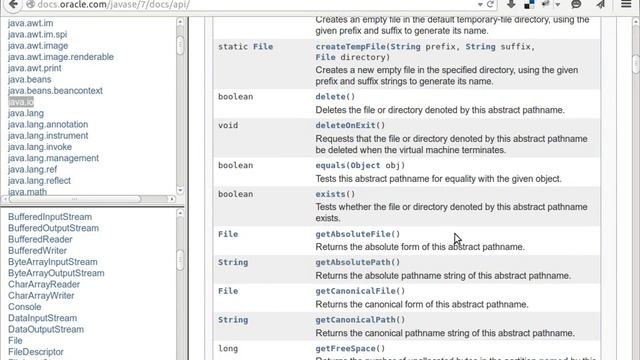Click the blue and black squares extension icon

click(x=529, y=4)
